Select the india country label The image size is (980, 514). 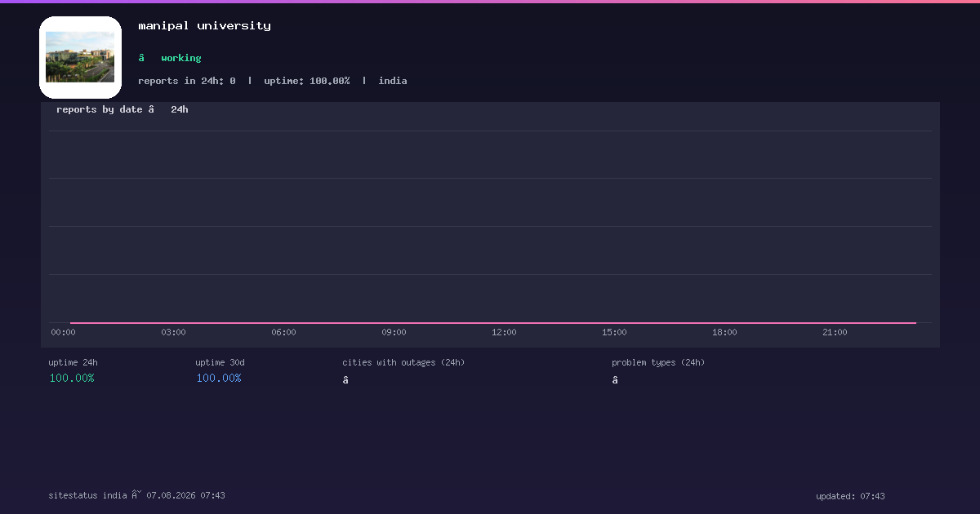pyautogui.click(x=393, y=81)
